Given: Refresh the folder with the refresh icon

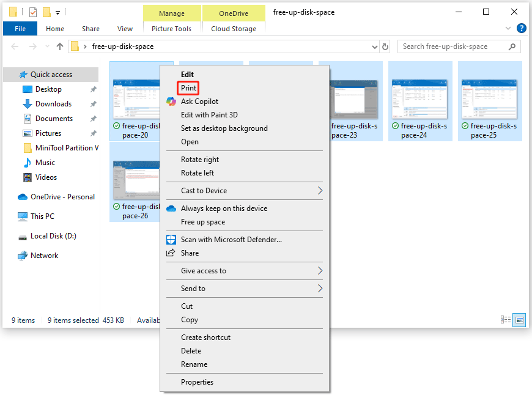Looking at the screenshot, I should coord(385,46).
